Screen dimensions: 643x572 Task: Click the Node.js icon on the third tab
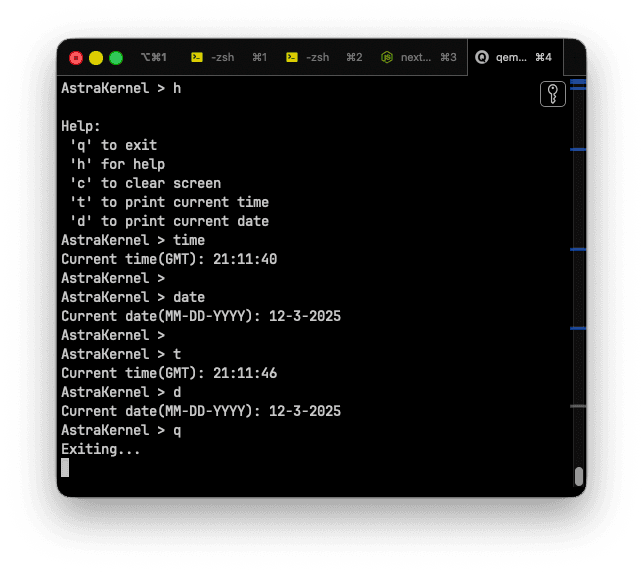pyautogui.click(x=387, y=57)
